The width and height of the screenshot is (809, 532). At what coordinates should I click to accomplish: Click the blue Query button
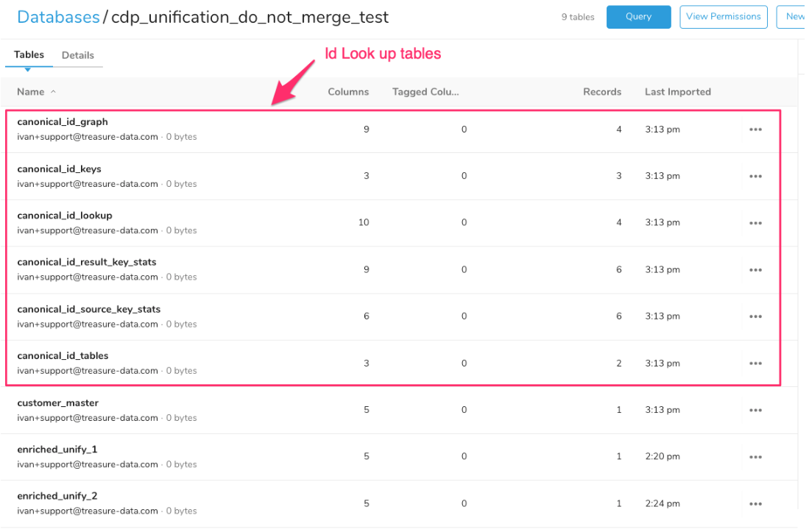[638, 17]
